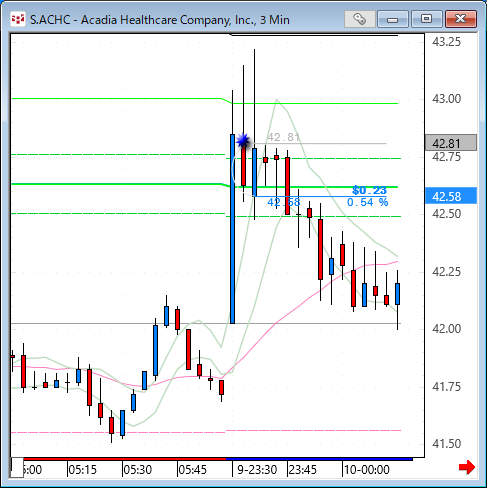Close the S.ACHC chart window
Screen dimensions: 487x488
tap(460, 19)
